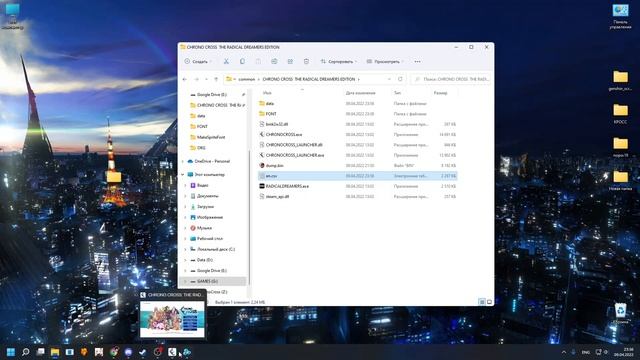Click the Rename icon in Explorer toolbar
The height and width of the screenshot is (360, 640).
(x=274, y=62)
